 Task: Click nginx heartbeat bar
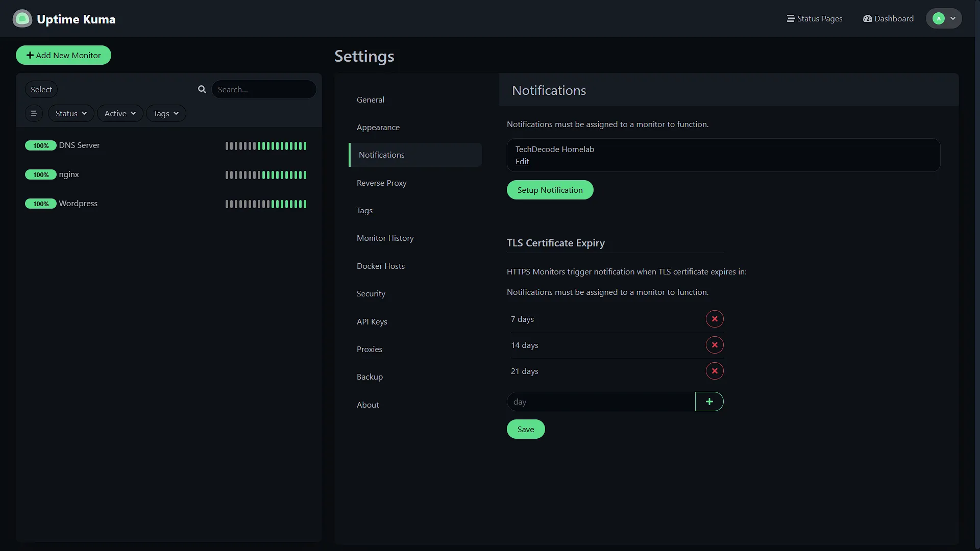click(x=266, y=175)
